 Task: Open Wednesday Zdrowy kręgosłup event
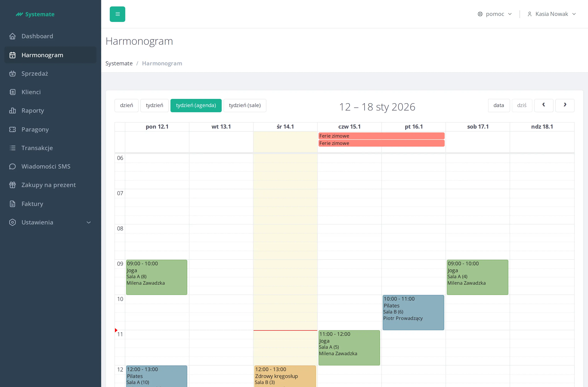pyautogui.click(x=285, y=376)
